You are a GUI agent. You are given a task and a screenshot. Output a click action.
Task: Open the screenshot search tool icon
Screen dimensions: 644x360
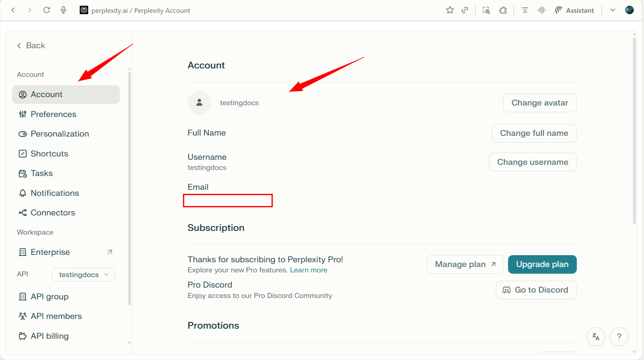pos(486,10)
